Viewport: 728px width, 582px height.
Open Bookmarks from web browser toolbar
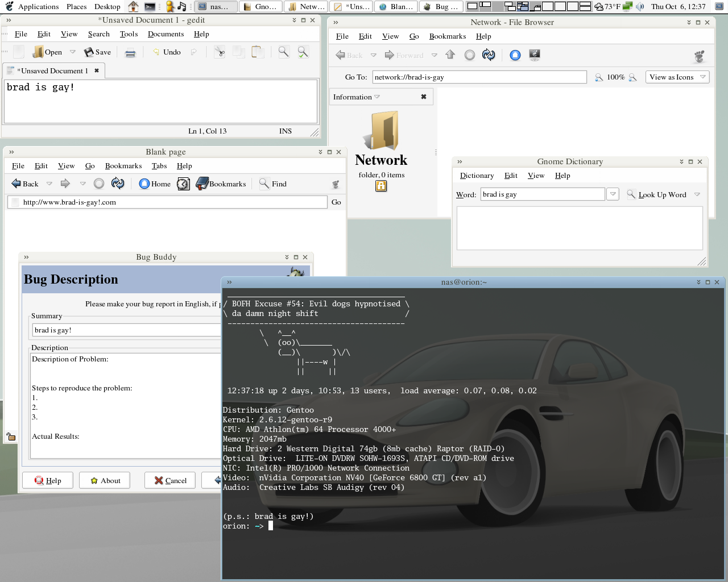click(221, 184)
